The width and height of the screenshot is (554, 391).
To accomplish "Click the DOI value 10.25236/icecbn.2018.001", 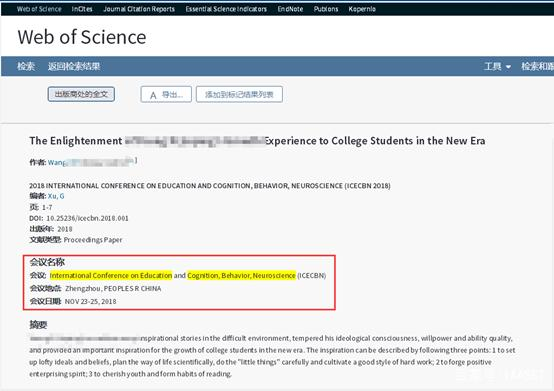I will pos(87,218).
